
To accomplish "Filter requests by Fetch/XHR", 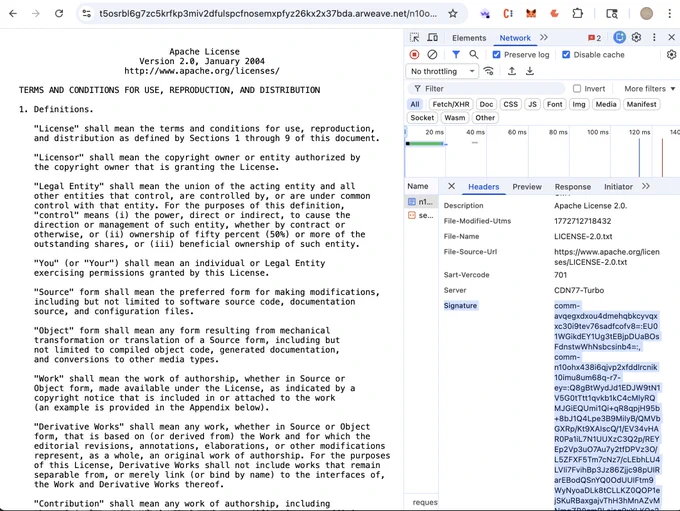I will coord(451,104).
